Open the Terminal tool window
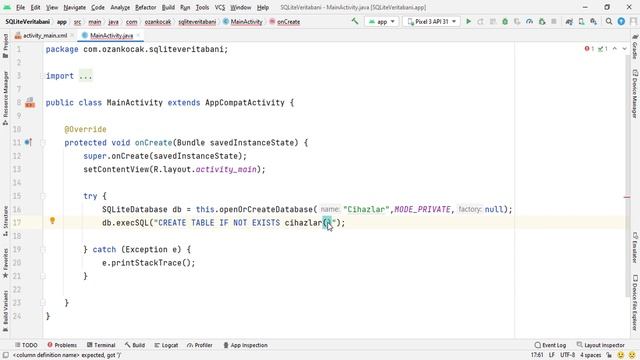 [101, 345]
